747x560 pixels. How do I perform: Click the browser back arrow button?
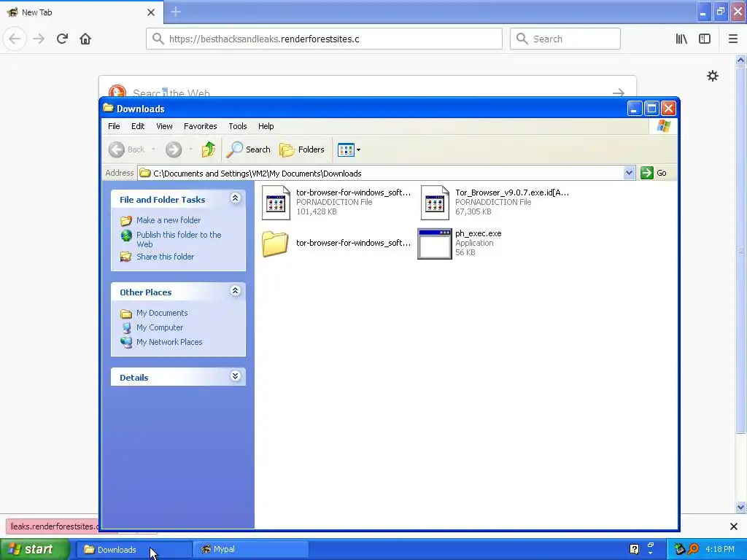tap(15, 39)
